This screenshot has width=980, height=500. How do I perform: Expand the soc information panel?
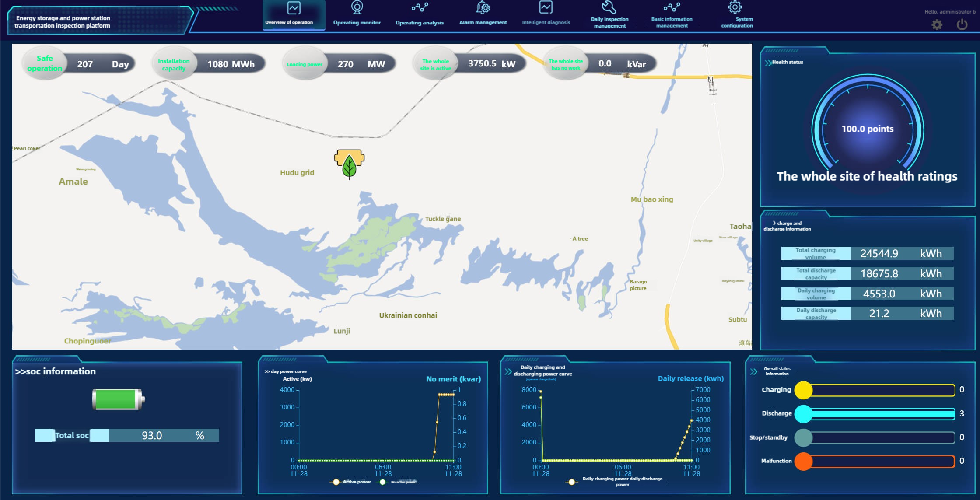pyautogui.click(x=56, y=371)
